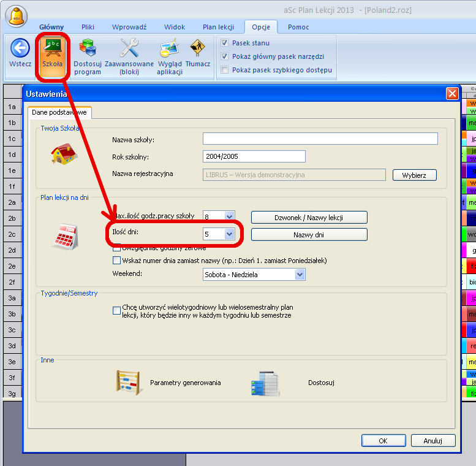Toggle the multi-week timetable checkbox
The width and height of the screenshot is (476, 466).
[117, 311]
